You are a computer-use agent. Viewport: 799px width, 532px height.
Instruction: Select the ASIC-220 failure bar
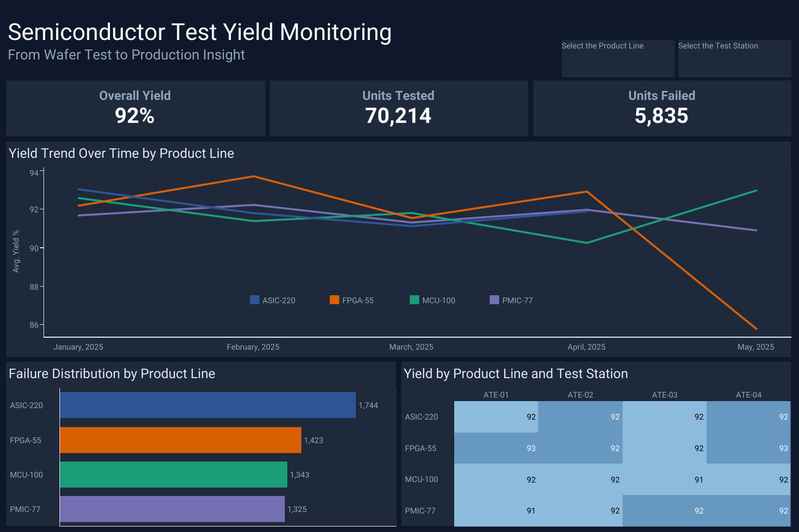207,405
